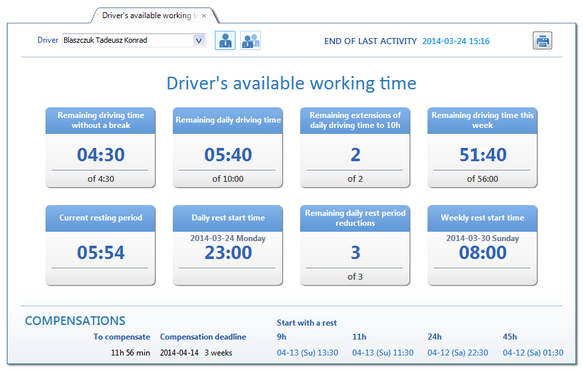The image size is (583, 371).
Task: Close the Driver's available working time tab
Action: coord(204,16)
